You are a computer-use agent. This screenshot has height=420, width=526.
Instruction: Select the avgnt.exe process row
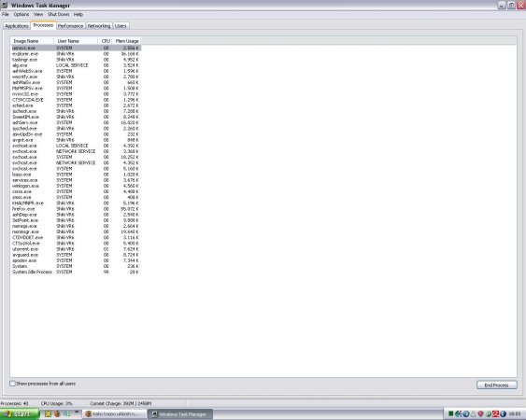click(76, 140)
